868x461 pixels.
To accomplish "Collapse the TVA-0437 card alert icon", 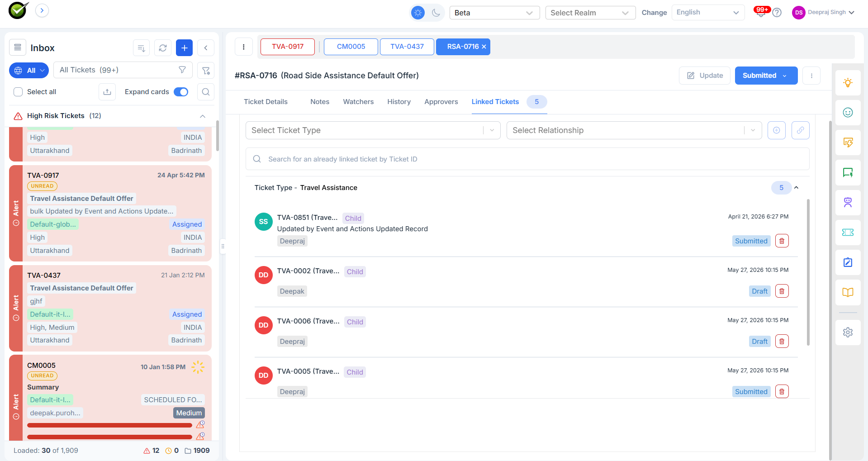I will tap(16, 318).
